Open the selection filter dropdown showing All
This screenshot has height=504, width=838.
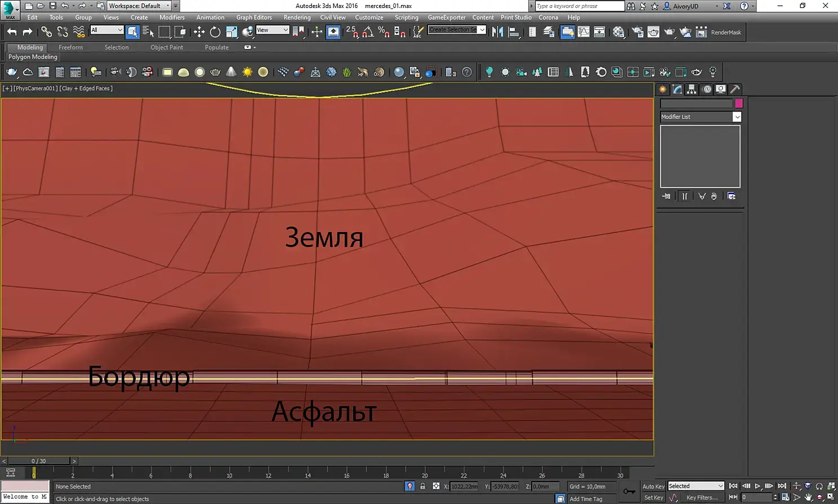(106, 30)
